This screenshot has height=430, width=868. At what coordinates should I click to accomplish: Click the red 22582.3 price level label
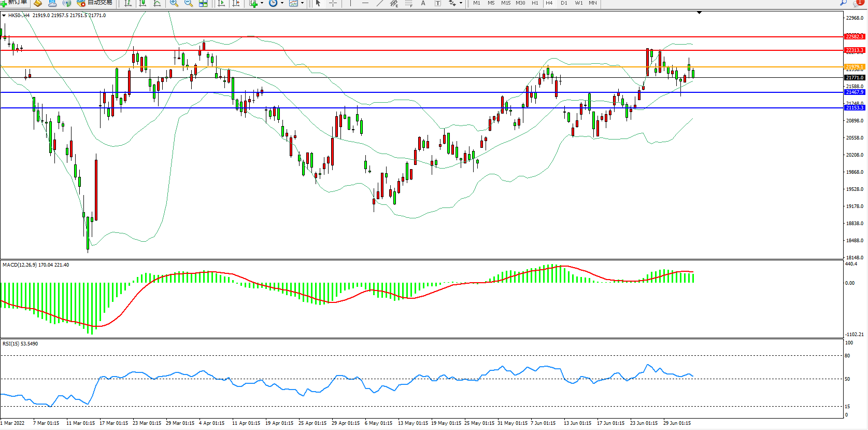pos(854,37)
